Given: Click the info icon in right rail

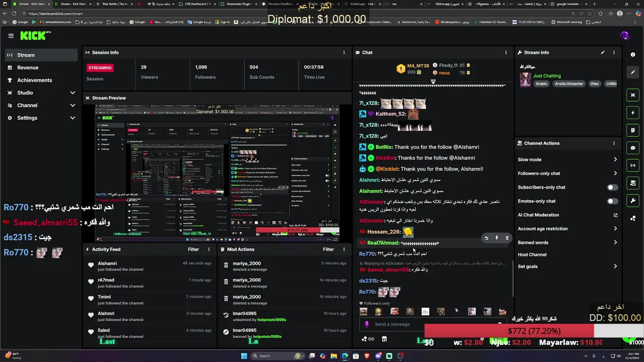Looking at the screenshot, I should tap(633, 55).
